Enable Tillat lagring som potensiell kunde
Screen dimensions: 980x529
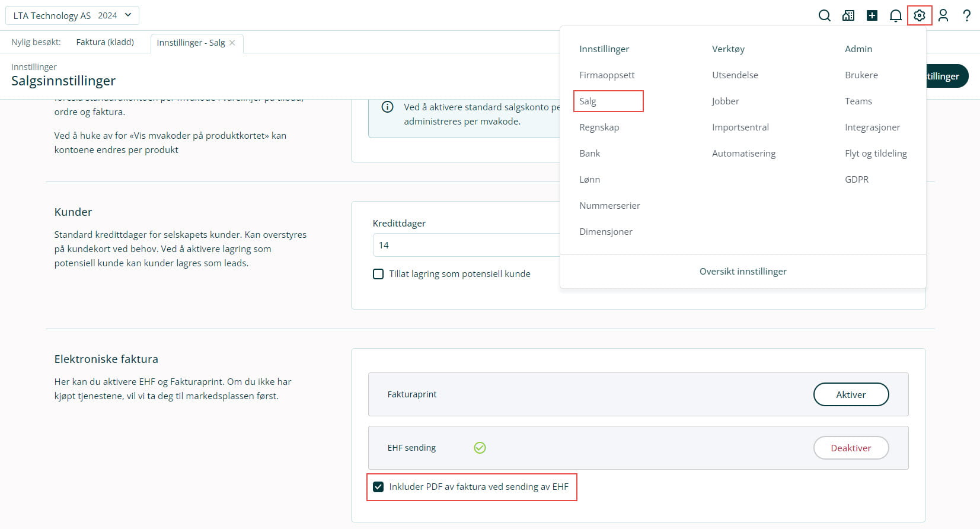click(x=378, y=274)
